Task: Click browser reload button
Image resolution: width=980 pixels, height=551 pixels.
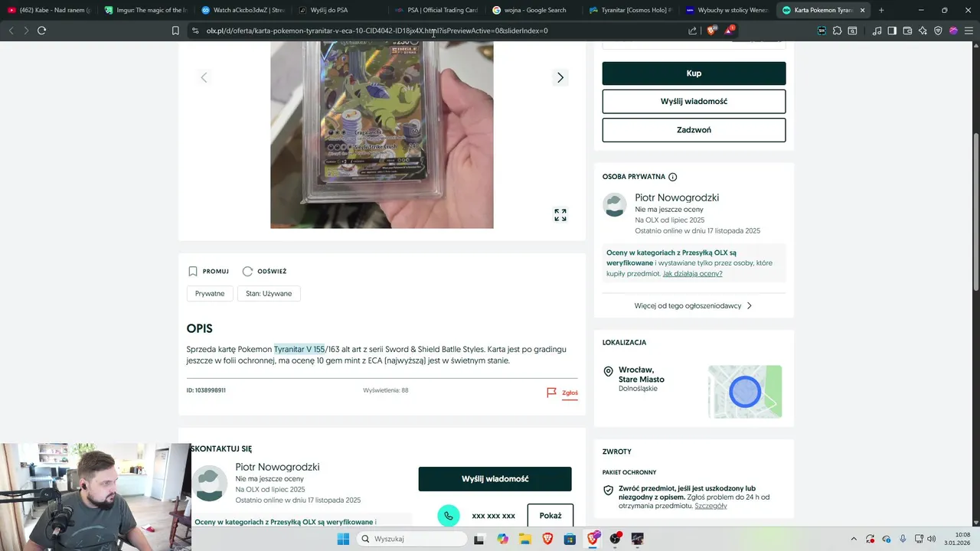Action: (41, 31)
